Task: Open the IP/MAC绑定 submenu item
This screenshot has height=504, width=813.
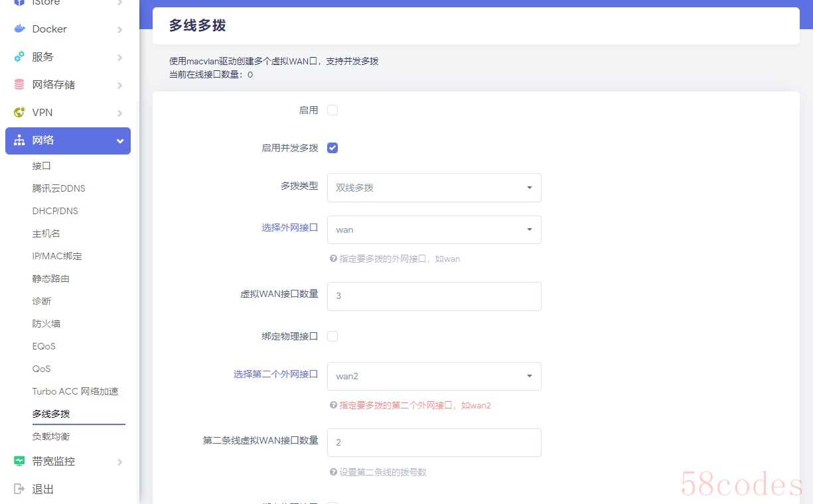Action: click(x=57, y=256)
